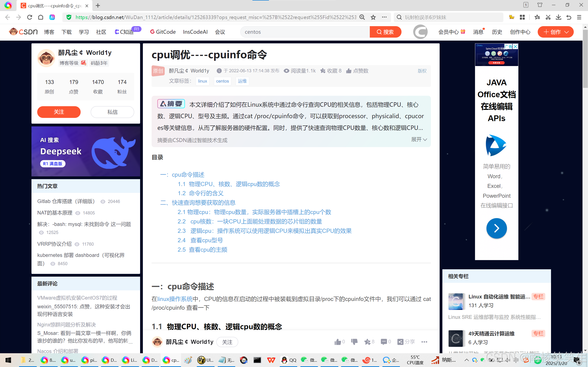Click the thumbs-down dislike icon
The image size is (588, 367).
(354, 342)
